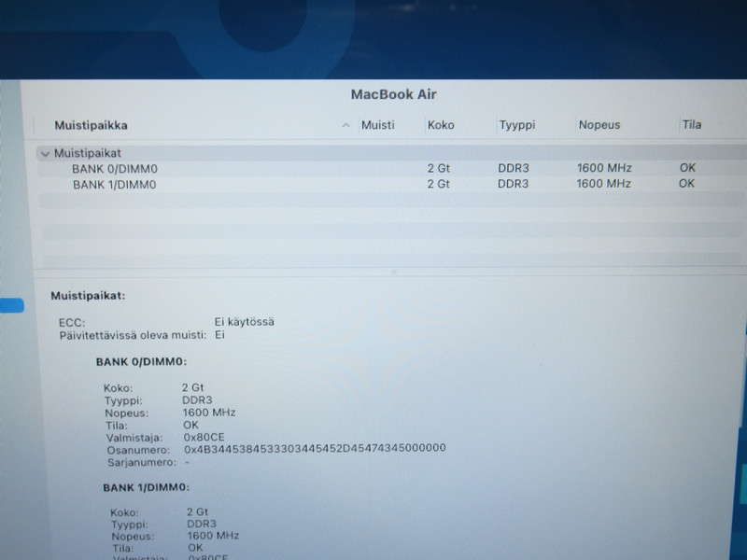The image size is (747, 560).
Task: Click the 'OK' cell in BANK 1/DIMM0 row
Action: [686, 183]
